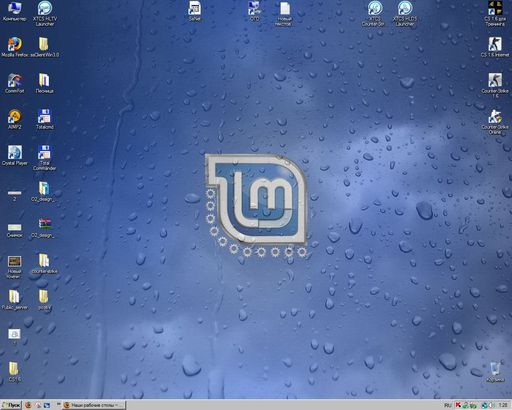512x410 pixels.
Task: Click the Counter-Strike Online shortcut
Action: pyautogui.click(x=495, y=122)
